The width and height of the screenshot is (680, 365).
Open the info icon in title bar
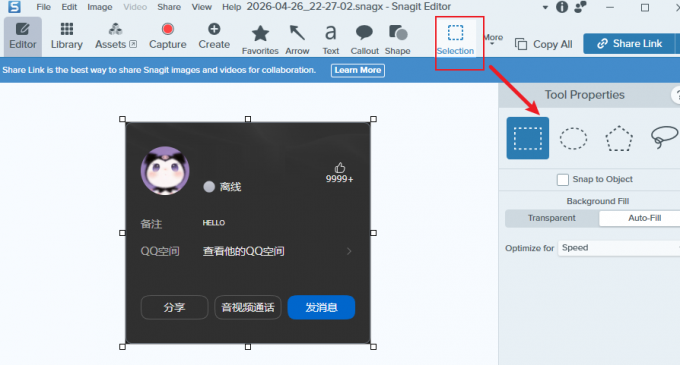562,7
